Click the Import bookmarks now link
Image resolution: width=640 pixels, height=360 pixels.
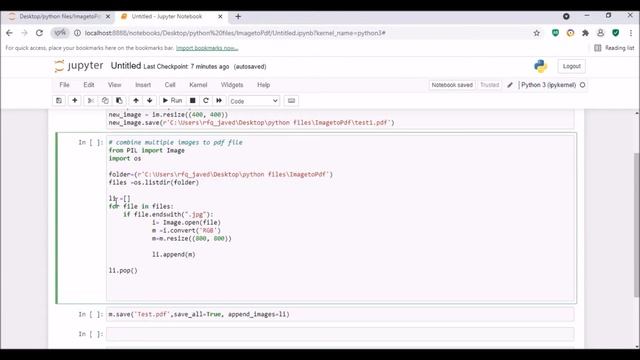tap(207, 48)
